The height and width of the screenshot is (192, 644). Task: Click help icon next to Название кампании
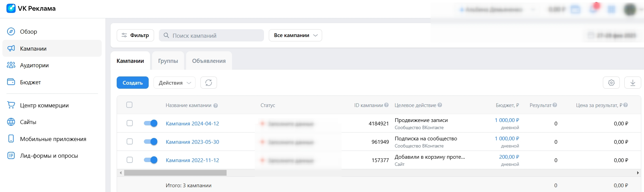coord(216,106)
